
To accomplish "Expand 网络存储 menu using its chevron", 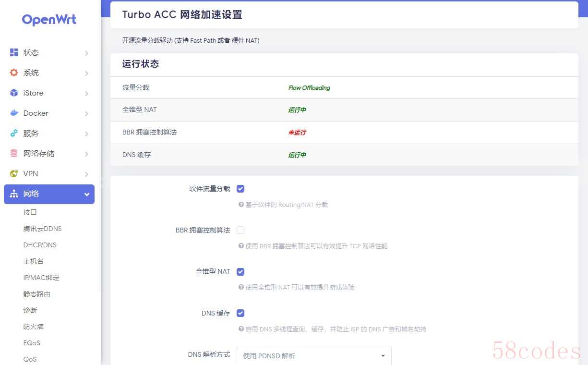I will click(86, 154).
